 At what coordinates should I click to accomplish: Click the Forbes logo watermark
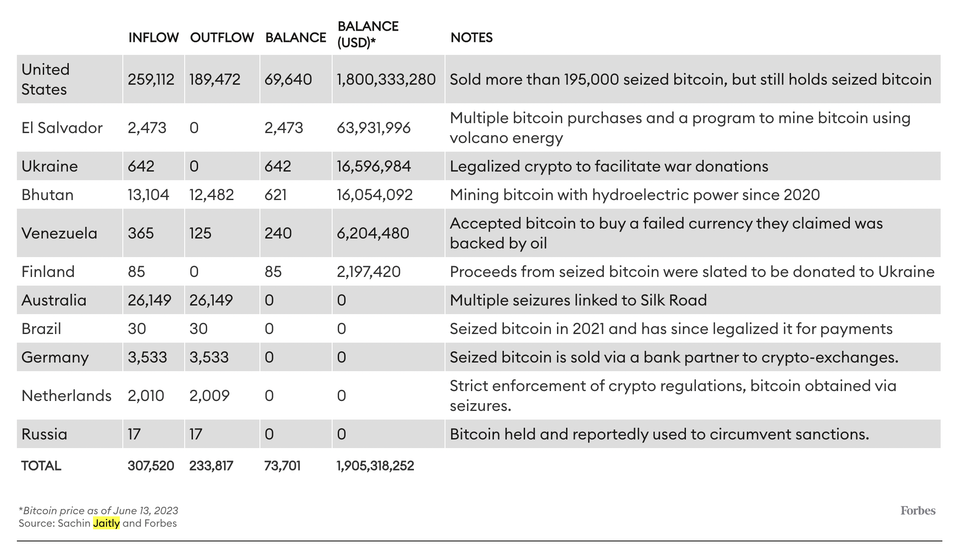[x=918, y=511]
